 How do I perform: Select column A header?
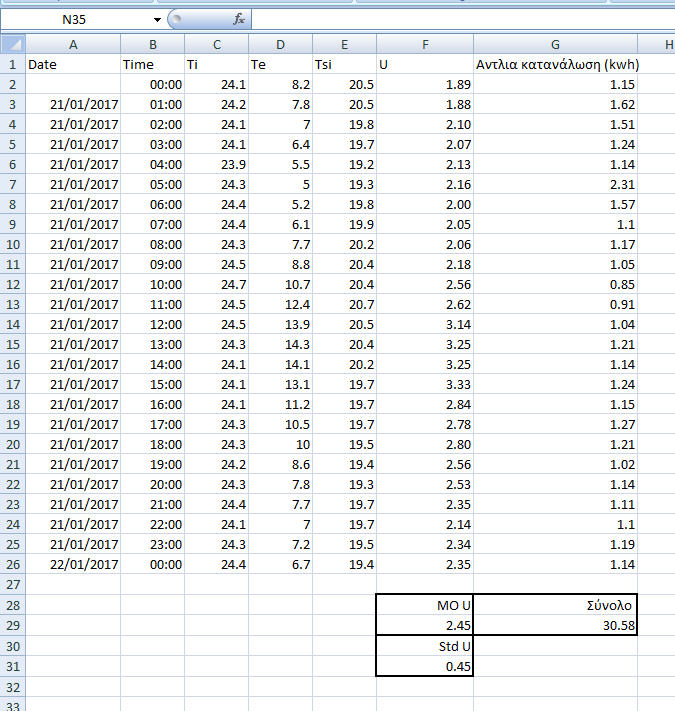coord(73,44)
